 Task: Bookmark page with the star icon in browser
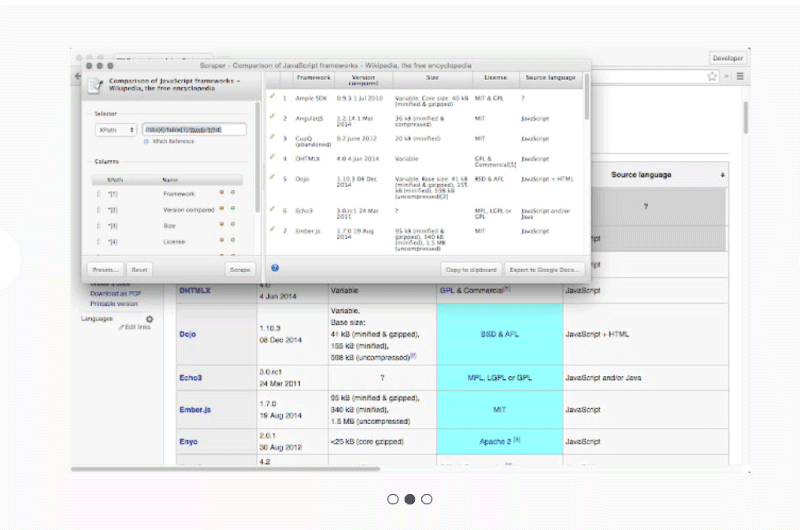[x=712, y=76]
